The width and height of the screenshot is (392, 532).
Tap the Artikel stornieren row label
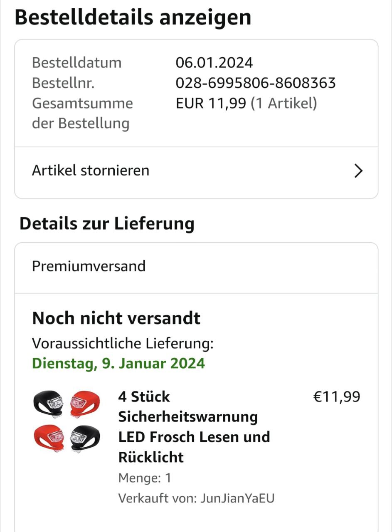91,170
